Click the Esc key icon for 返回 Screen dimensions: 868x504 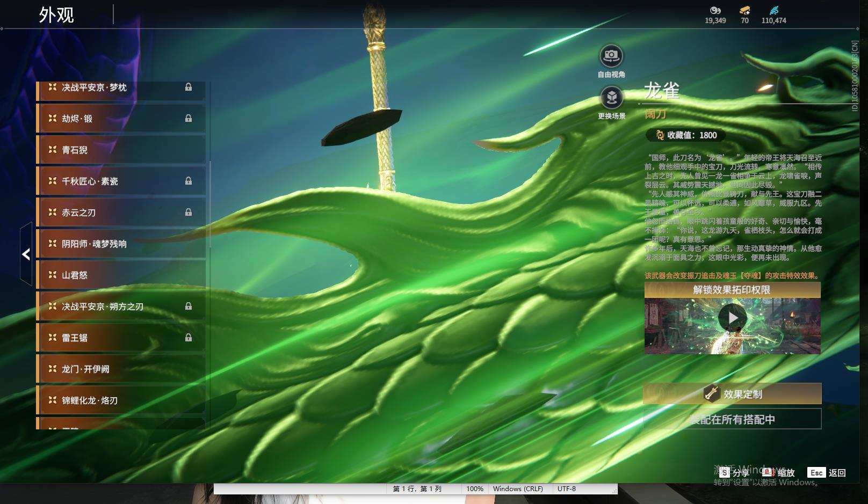click(816, 472)
